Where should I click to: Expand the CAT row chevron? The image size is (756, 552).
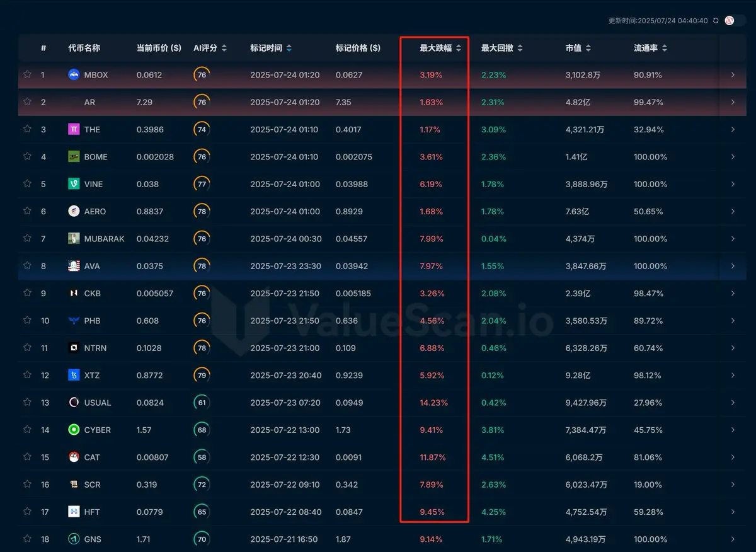(733, 457)
